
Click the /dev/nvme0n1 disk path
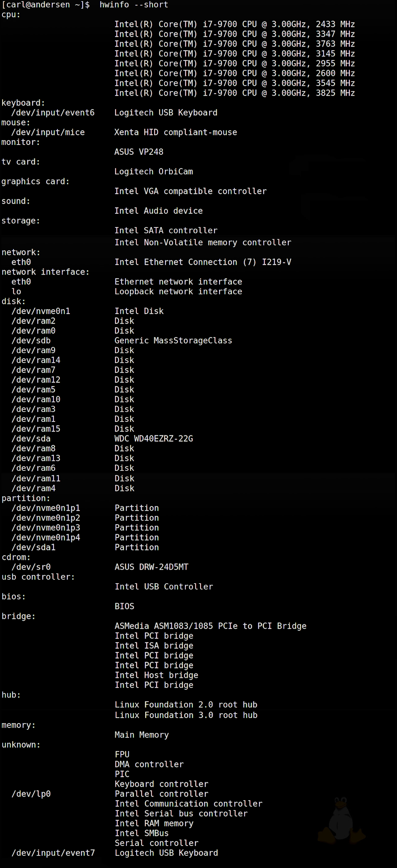[41, 311]
